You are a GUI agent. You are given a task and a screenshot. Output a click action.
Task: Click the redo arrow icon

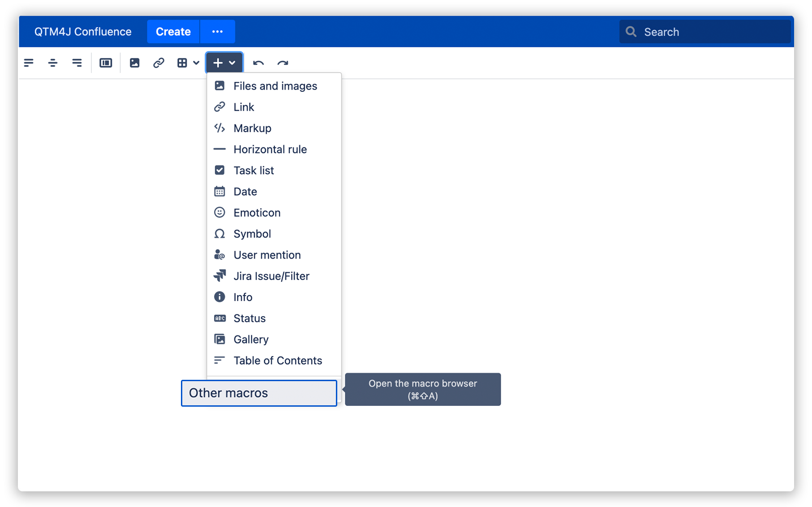pos(283,63)
